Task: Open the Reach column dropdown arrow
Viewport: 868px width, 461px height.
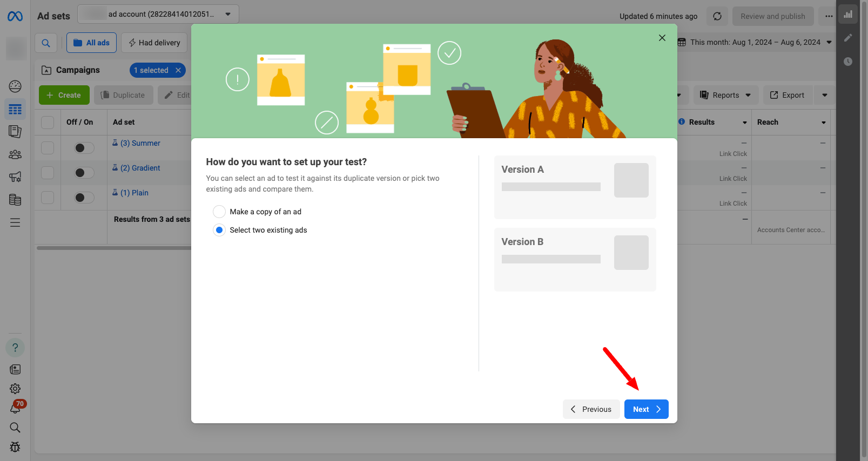Action: 824,123
